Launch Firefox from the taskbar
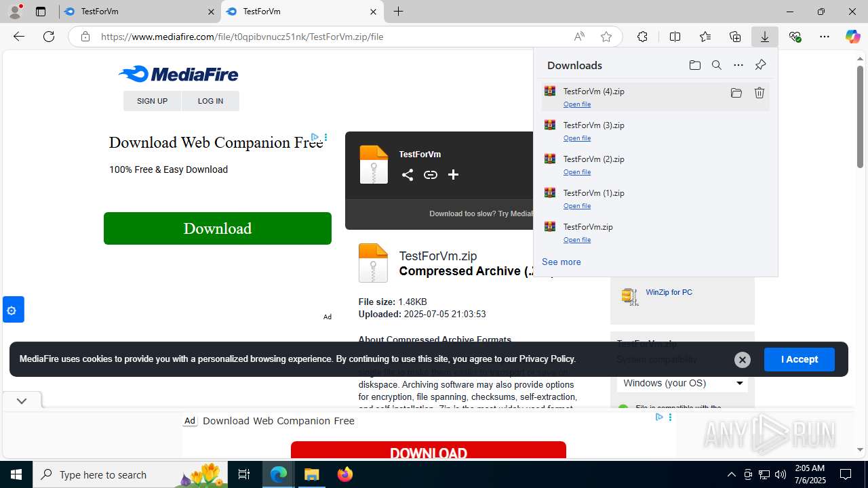 [x=344, y=474]
